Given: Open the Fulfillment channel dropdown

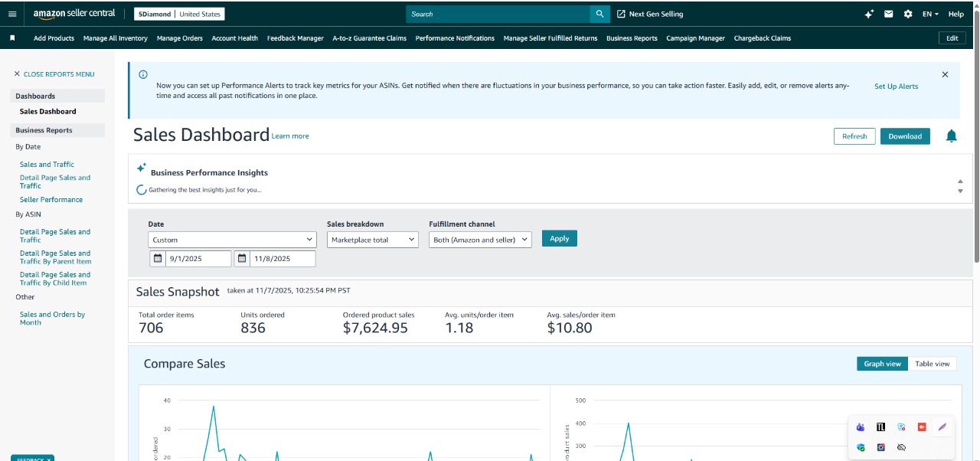Looking at the screenshot, I should pos(480,240).
